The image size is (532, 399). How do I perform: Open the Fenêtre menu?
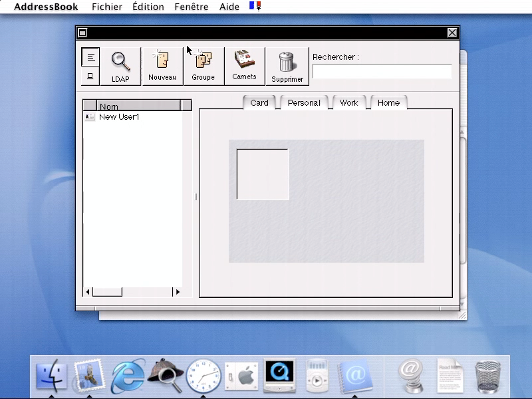192,7
